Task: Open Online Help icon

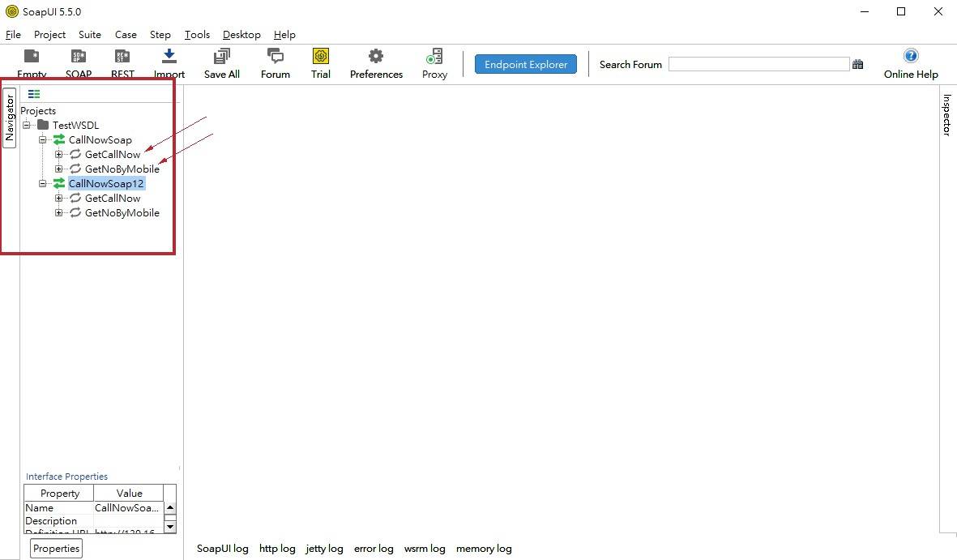Action: coord(911,56)
